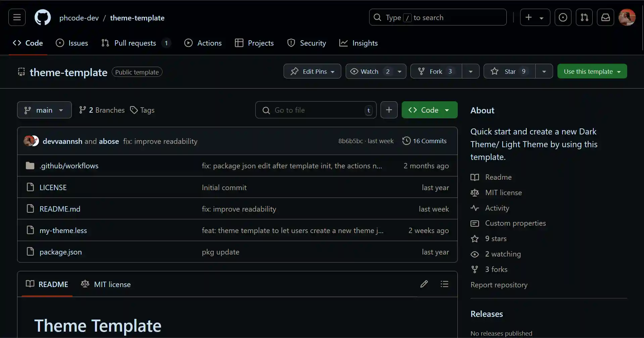View 16 Commits history

tap(425, 141)
